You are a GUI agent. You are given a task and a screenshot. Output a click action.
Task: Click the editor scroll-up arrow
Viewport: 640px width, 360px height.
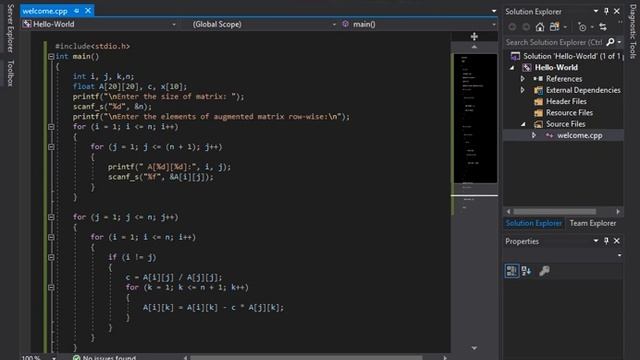[x=474, y=47]
